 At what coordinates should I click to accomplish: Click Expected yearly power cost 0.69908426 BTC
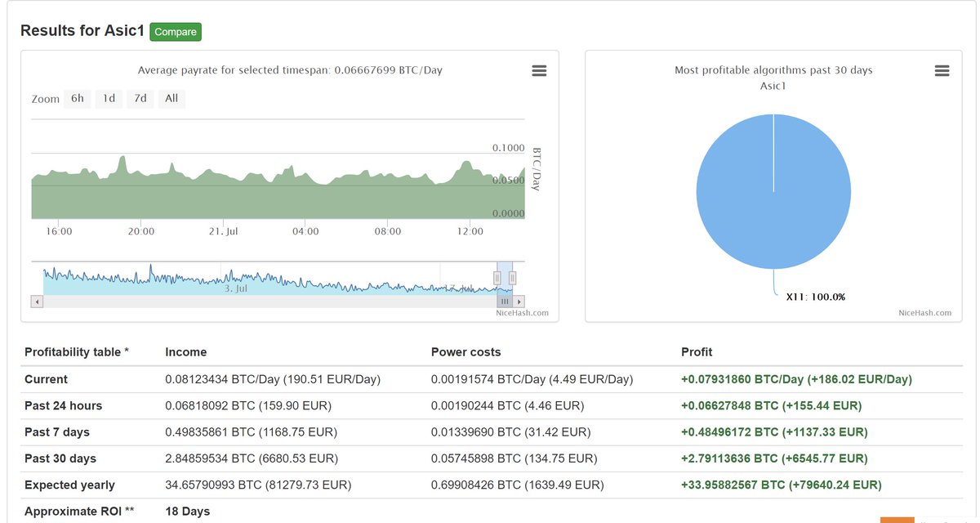point(518,485)
